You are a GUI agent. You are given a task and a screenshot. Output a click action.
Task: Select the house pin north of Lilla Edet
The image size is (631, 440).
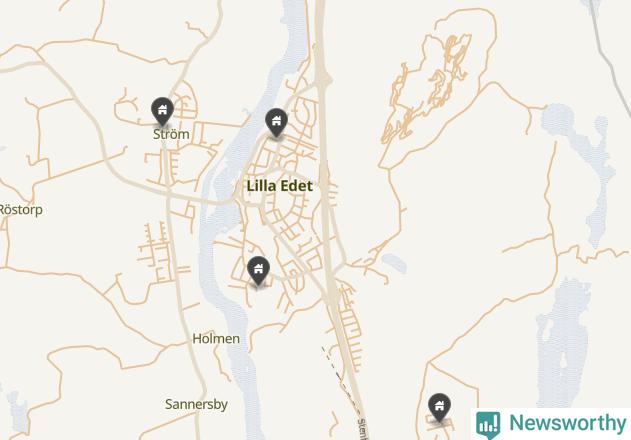pyautogui.click(x=276, y=122)
